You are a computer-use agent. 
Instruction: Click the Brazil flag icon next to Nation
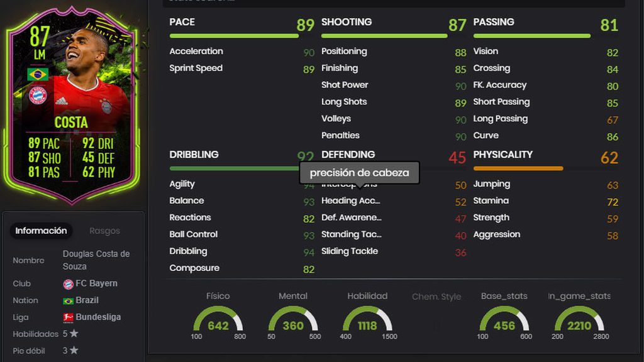tap(68, 301)
